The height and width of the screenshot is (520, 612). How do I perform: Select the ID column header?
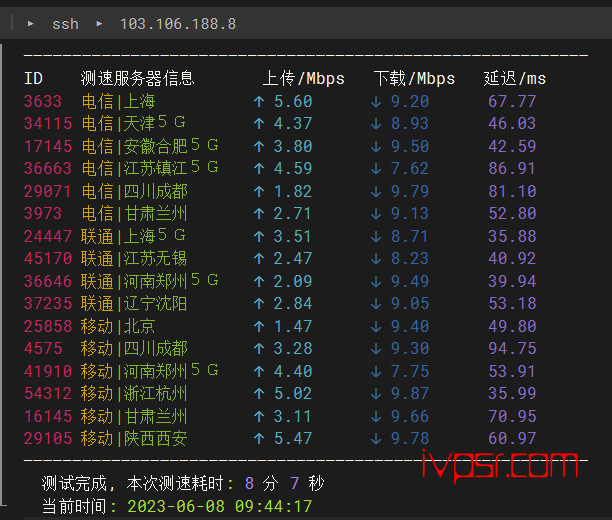click(33, 78)
